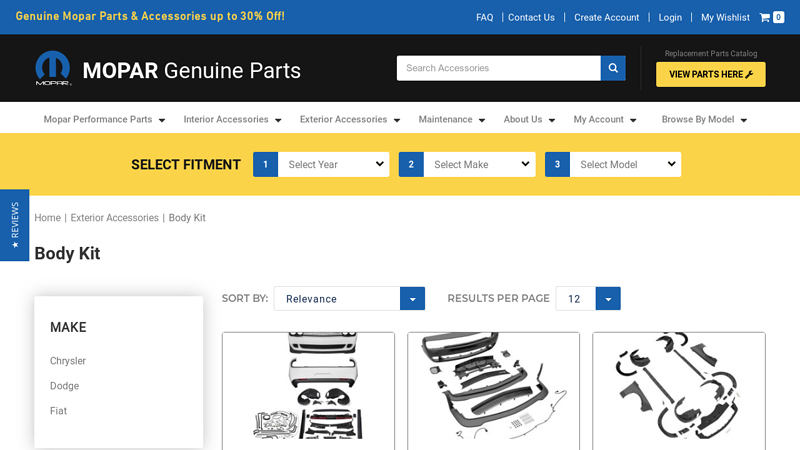The image size is (800, 450).
Task: Open the Select Year dropdown
Action: pyautogui.click(x=333, y=164)
